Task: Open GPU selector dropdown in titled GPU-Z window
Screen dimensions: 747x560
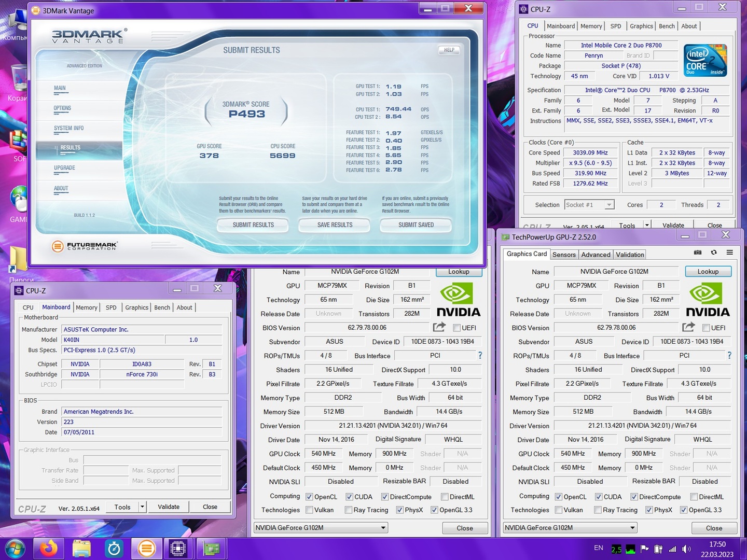Action: click(570, 528)
